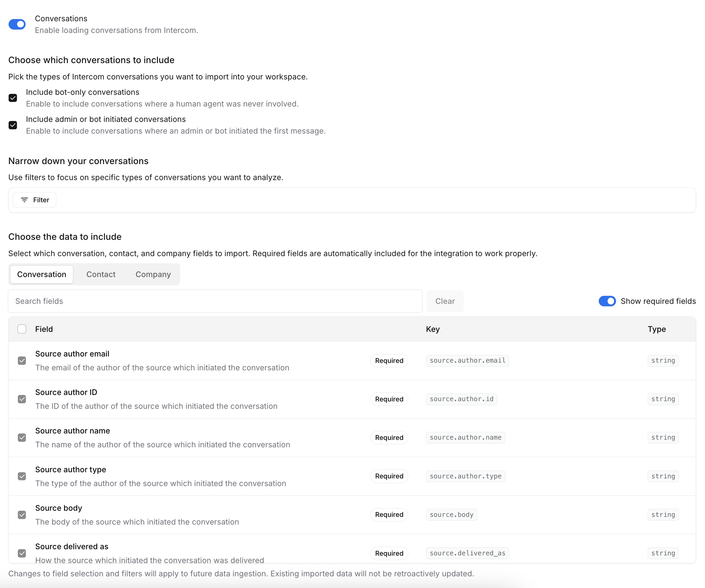The image size is (705, 588).
Task: Click the Type column header
Action: pos(657,329)
